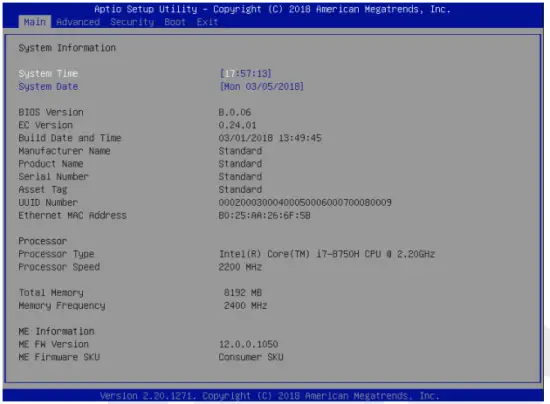Click the ME Firmware SKU label
The height and width of the screenshot is (404, 550).
click(59, 357)
